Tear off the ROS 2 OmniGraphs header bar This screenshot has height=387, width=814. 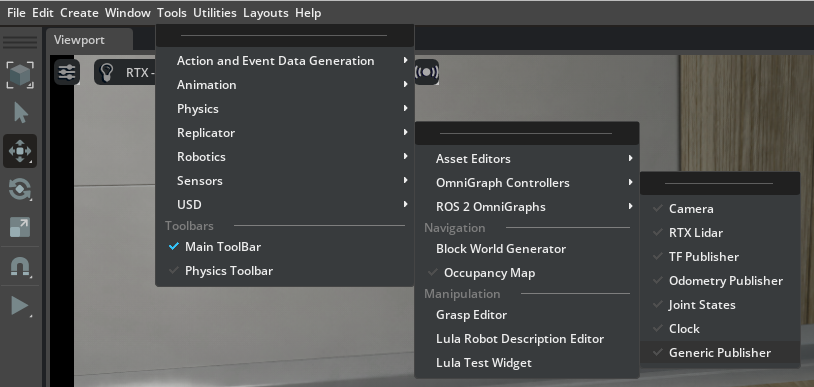point(720,183)
